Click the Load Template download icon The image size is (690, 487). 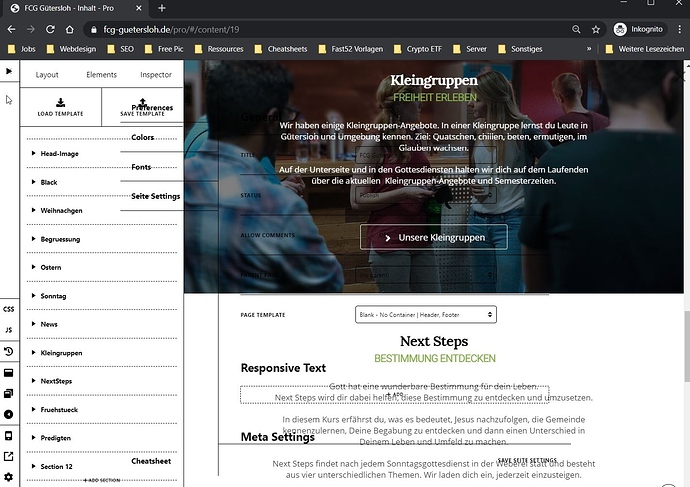click(60, 102)
